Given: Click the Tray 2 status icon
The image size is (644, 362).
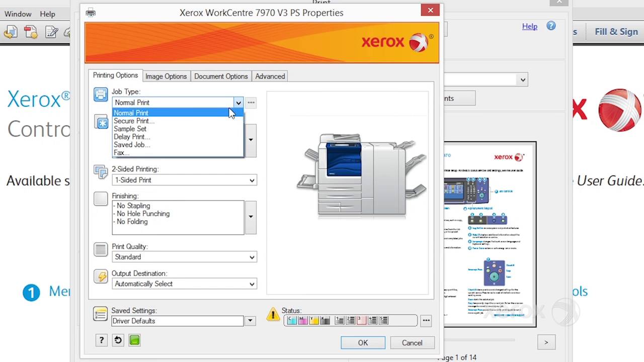Looking at the screenshot, I should tap(351, 320).
